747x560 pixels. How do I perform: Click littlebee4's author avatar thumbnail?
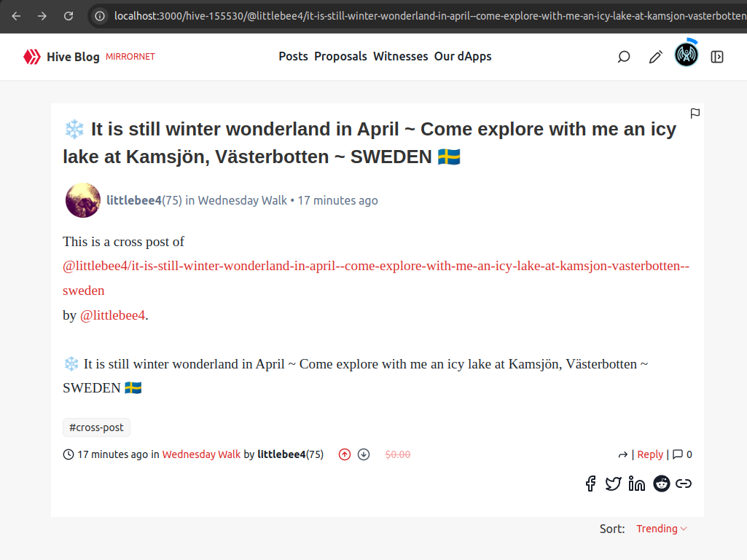[83, 200]
